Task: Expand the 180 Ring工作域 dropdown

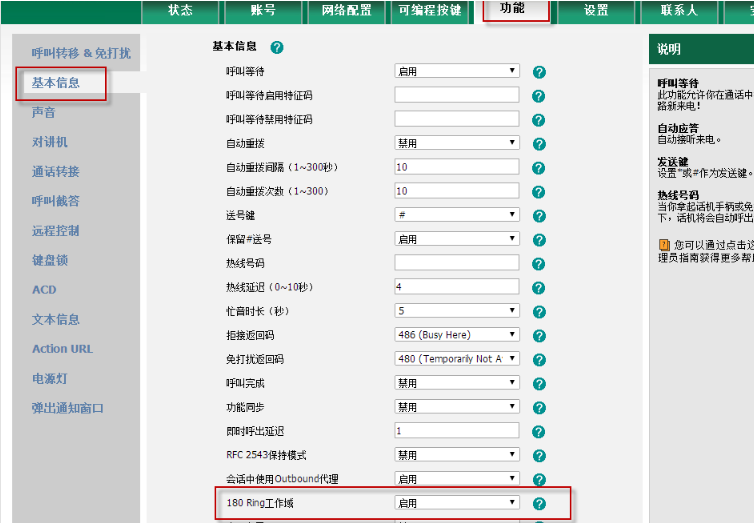Action: pyautogui.click(x=457, y=503)
